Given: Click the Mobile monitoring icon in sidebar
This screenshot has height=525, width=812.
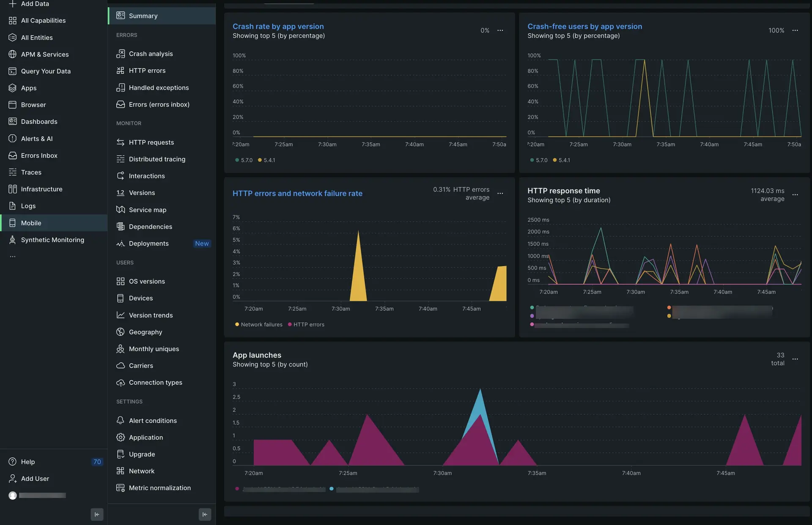Looking at the screenshot, I should click(12, 223).
